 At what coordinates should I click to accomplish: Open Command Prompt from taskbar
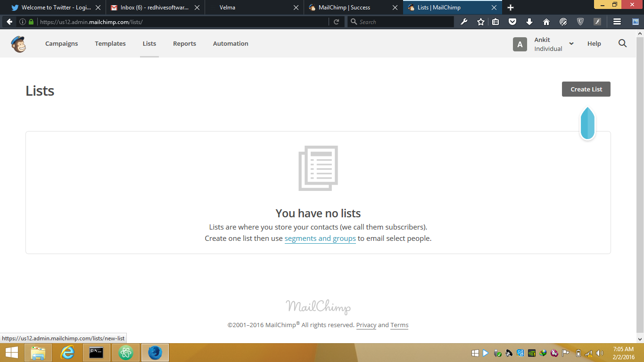[97, 353]
